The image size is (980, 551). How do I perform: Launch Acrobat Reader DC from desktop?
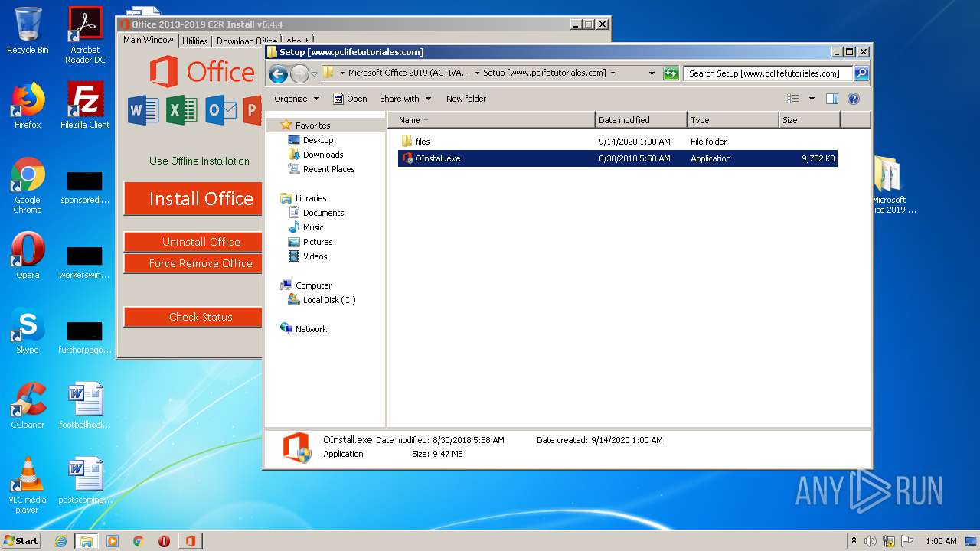85,35
